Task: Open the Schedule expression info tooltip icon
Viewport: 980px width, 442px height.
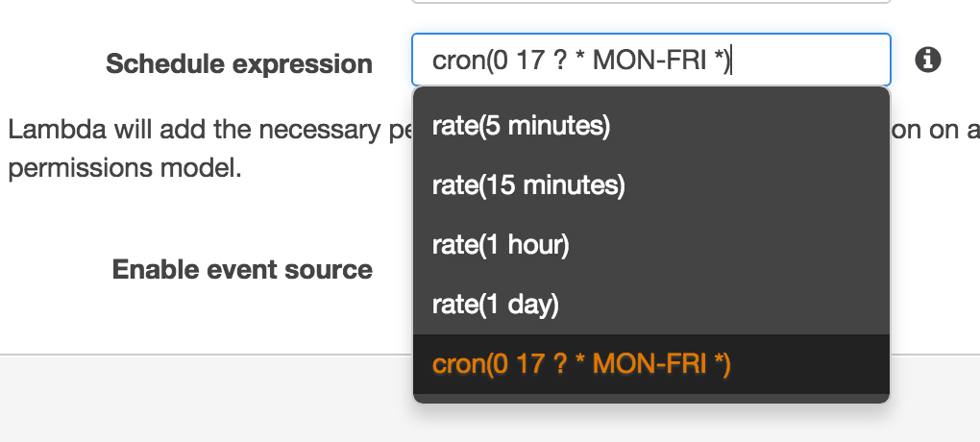Action: coord(927,60)
